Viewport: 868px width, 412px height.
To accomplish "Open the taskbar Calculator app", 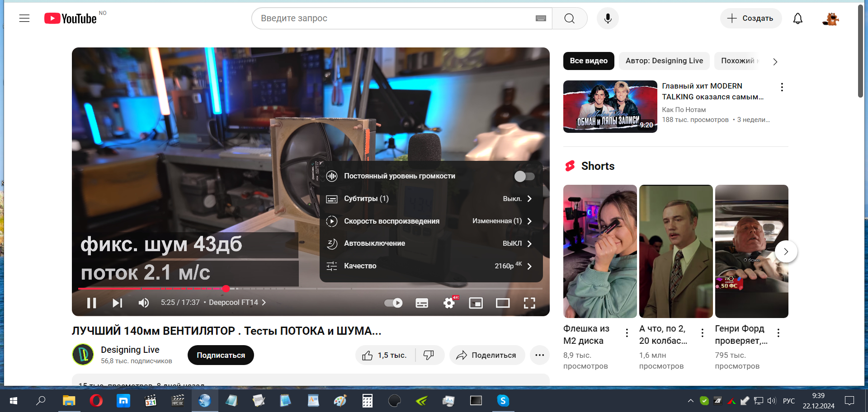I will (x=368, y=401).
